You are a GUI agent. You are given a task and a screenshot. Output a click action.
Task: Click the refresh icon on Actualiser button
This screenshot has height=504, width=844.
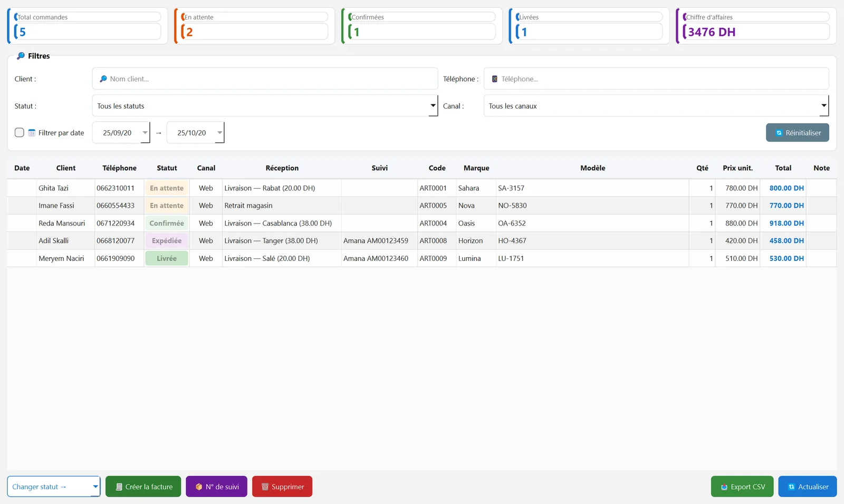click(x=791, y=487)
